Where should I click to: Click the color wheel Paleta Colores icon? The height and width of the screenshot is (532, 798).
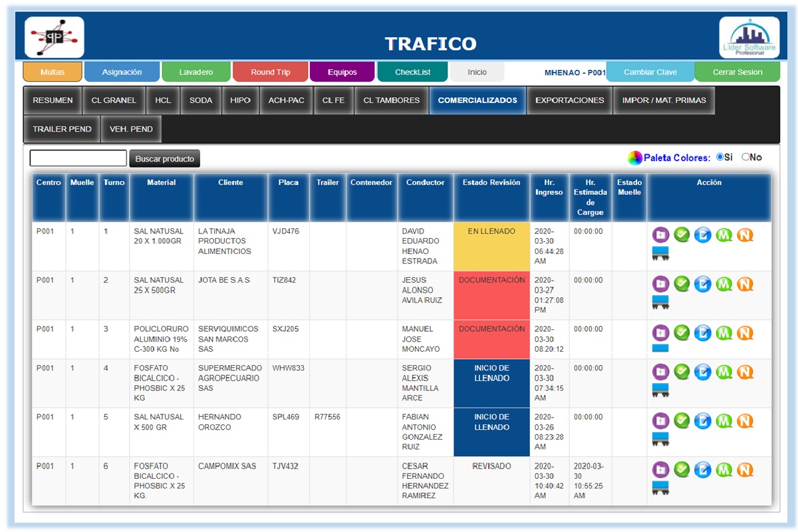634,158
